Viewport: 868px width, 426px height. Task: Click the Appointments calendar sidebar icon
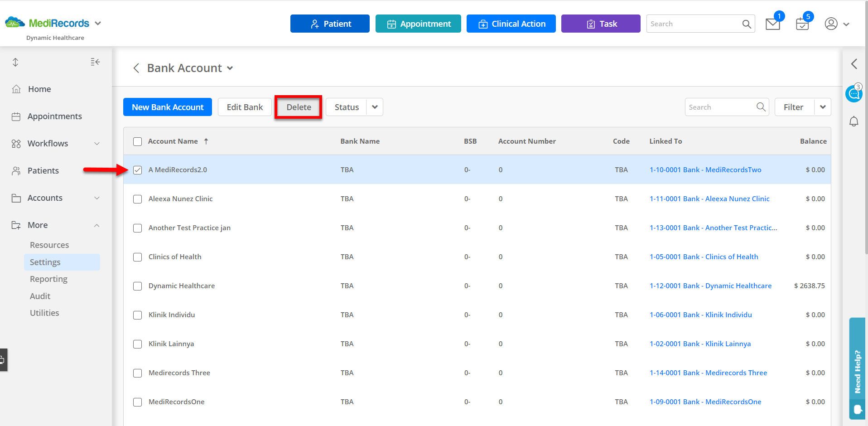pos(16,116)
